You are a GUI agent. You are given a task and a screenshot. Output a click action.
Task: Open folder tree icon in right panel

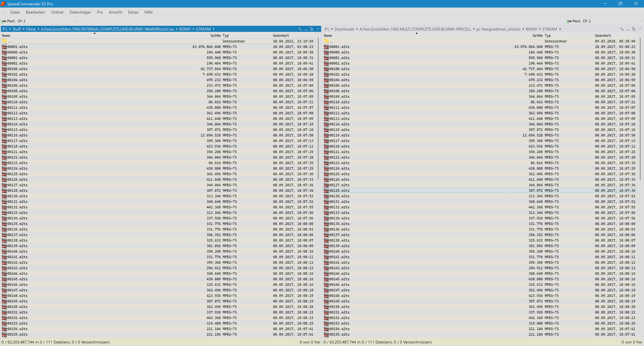click(634, 29)
